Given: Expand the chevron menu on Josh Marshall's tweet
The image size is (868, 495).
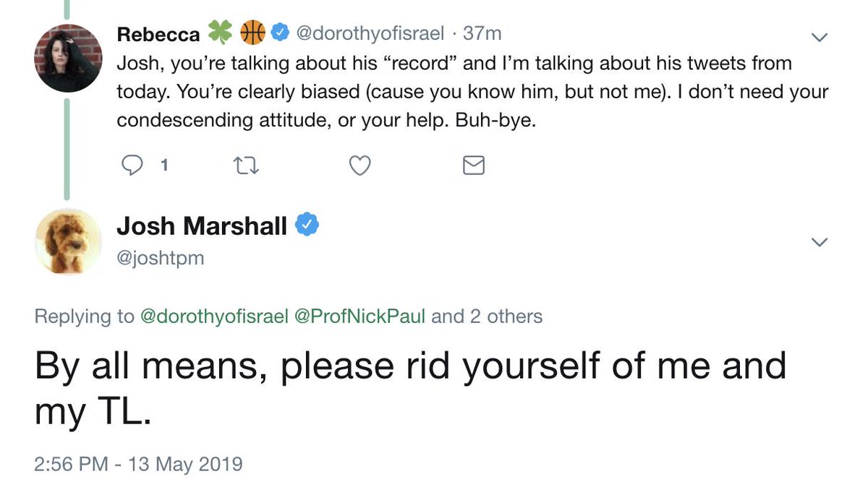Looking at the screenshot, I should pyautogui.click(x=819, y=242).
